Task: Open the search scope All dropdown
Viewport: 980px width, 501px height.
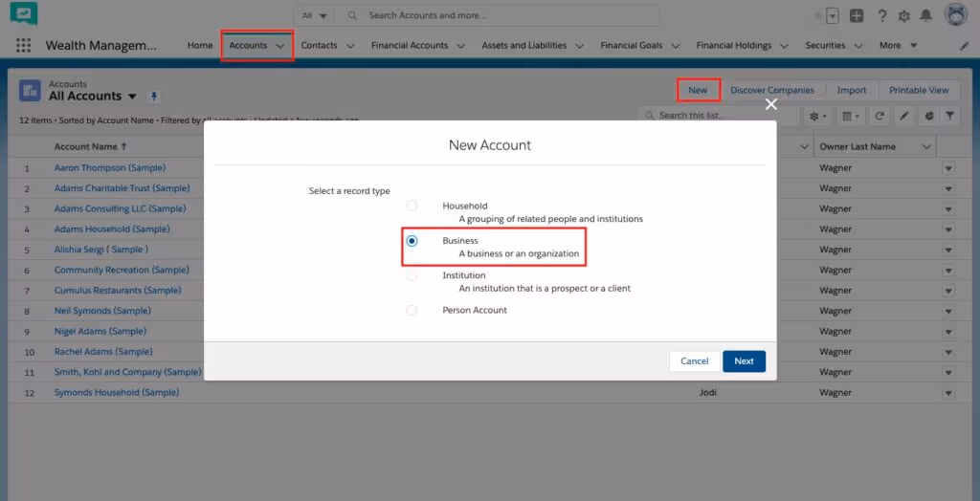Action: coord(314,15)
